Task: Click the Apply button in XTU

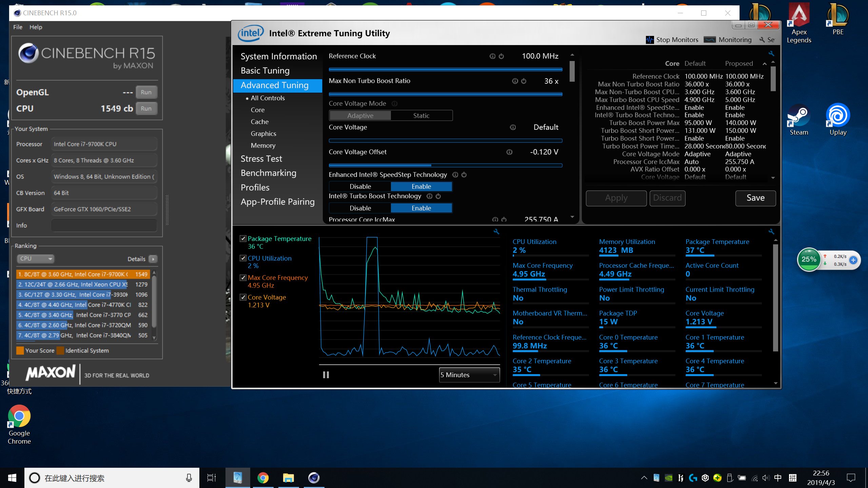Action: click(x=616, y=198)
